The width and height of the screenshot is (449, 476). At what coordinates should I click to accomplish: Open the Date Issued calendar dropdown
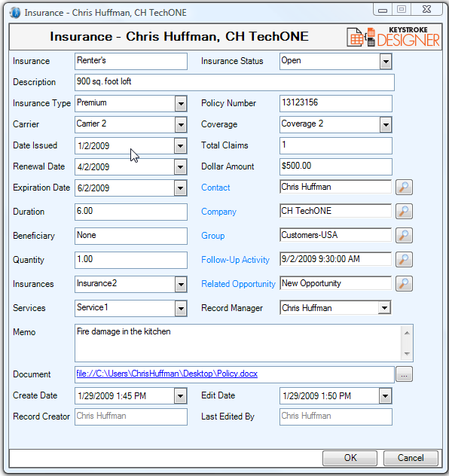tap(180, 146)
